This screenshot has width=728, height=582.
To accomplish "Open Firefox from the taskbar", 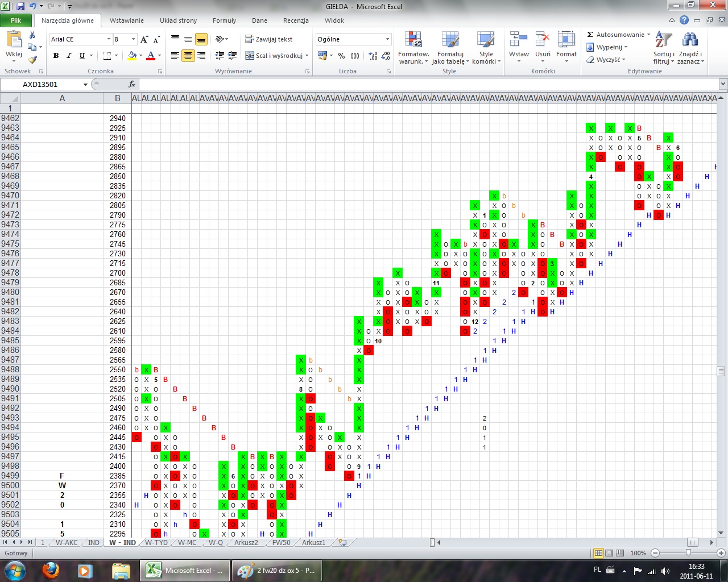I will tap(51, 570).
